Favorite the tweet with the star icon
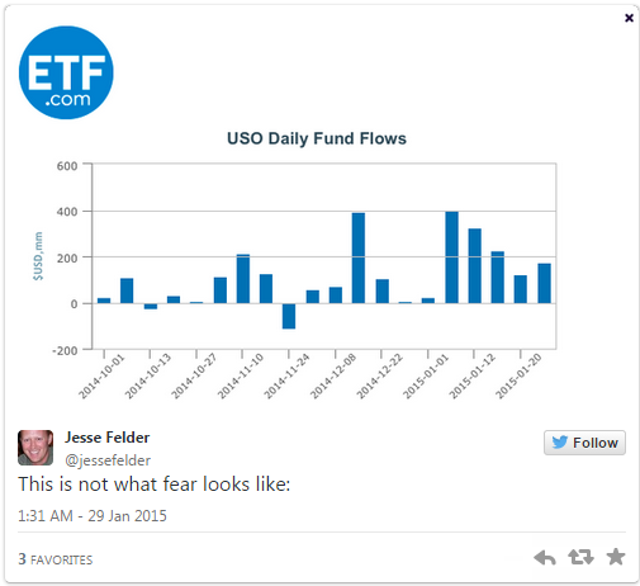This screenshot has width=640, height=586. 616,557
